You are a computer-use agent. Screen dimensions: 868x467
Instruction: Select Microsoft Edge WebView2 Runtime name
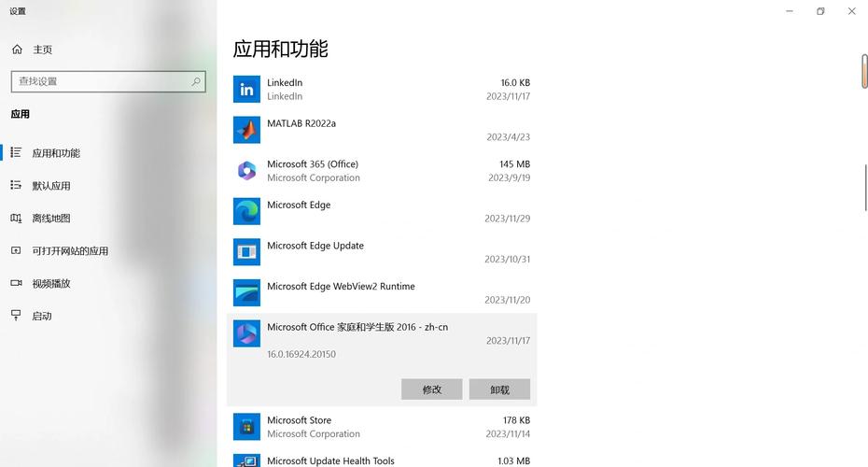341,287
